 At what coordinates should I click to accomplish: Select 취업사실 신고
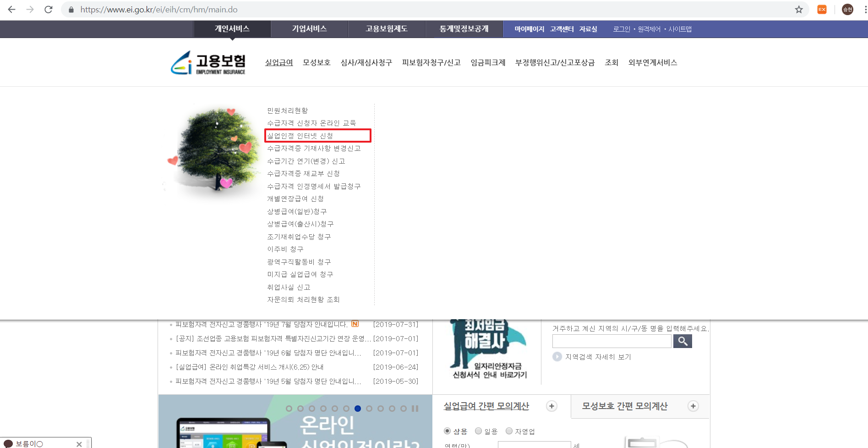click(289, 287)
